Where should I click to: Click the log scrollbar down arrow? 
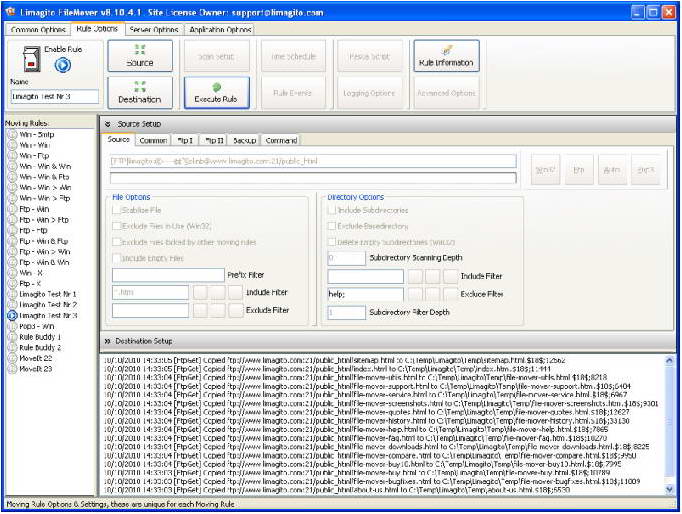(x=669, y=489)
